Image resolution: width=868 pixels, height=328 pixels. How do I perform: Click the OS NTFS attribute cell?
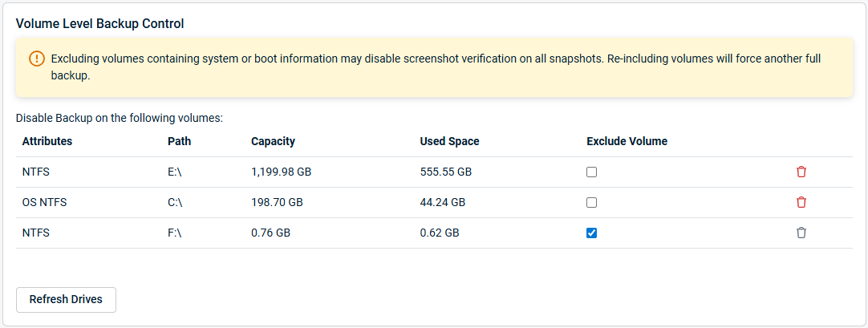[x=44, y=202]
